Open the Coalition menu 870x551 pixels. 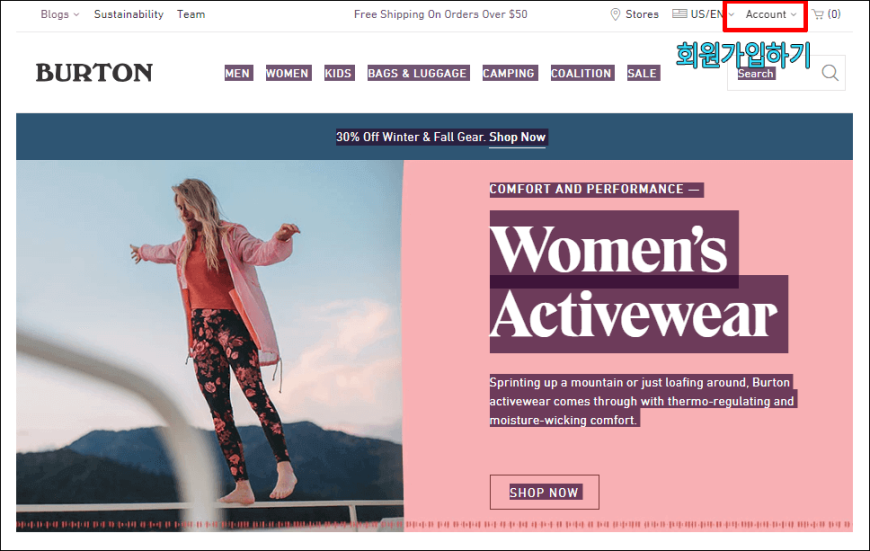[x=581, y=73]
